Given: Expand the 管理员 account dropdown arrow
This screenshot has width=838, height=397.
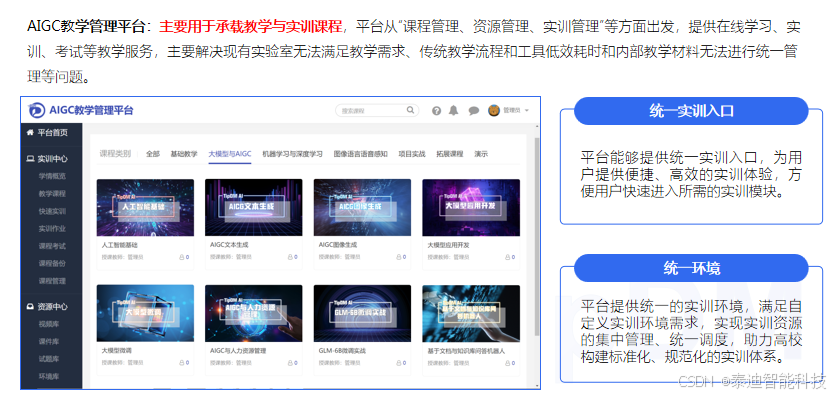Looking at the screenshot, I should [526, 111].
